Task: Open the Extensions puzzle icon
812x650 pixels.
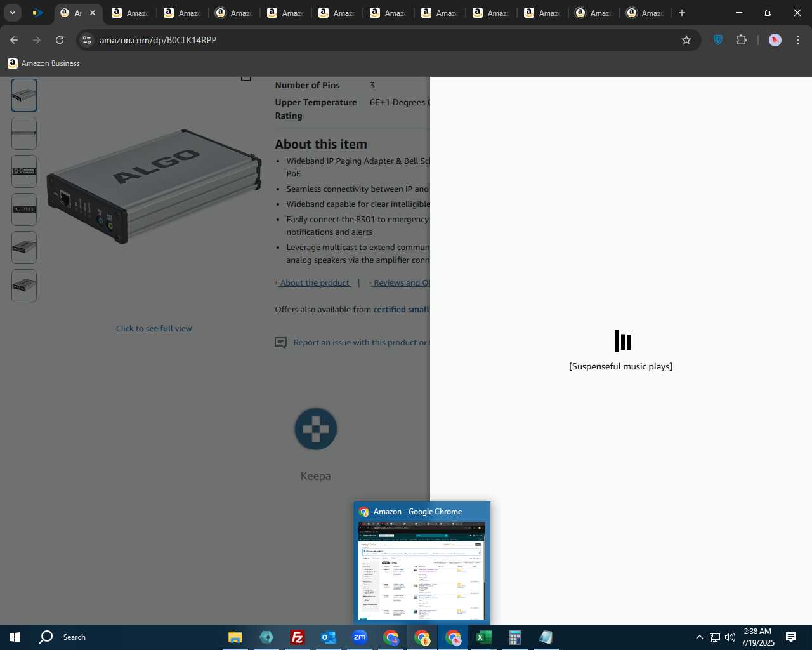Action: [741, 40]
